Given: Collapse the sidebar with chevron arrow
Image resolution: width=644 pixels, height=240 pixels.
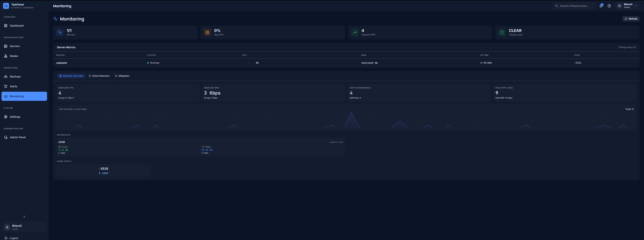Looking at the screenshot, I should pos(24,217).
